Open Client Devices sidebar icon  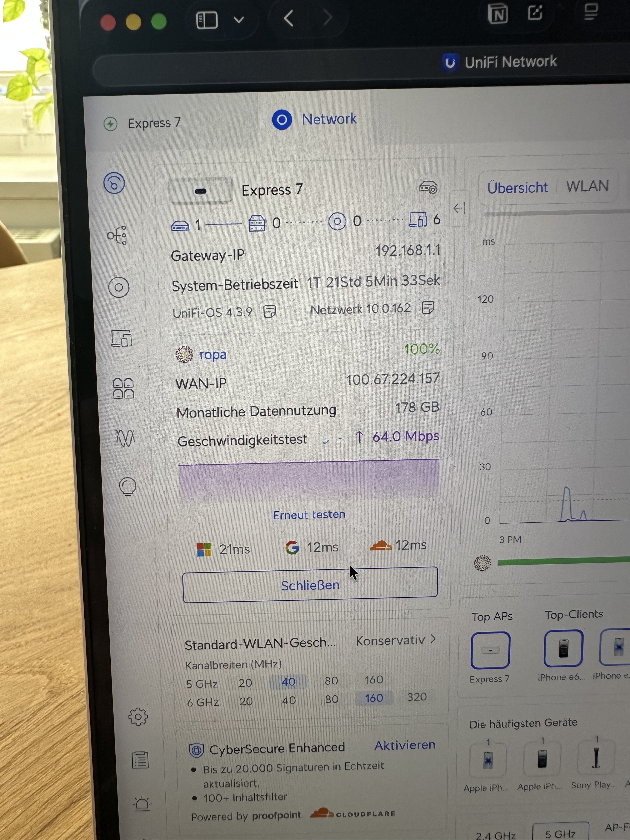pos(121,338)
